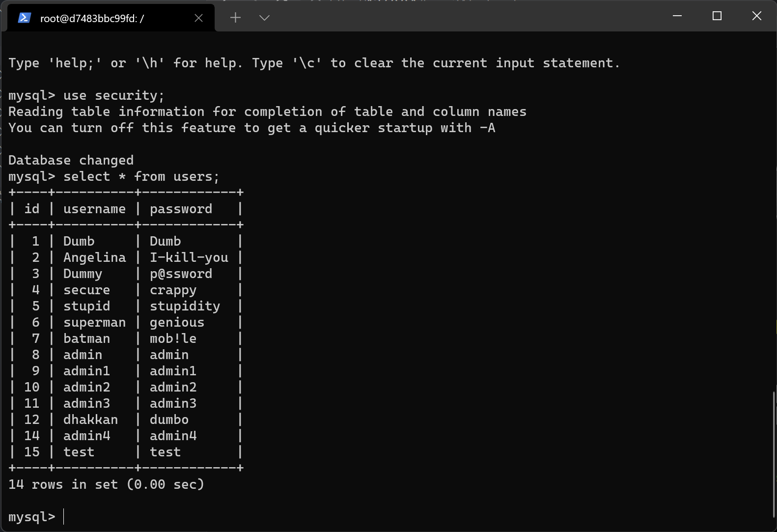Screen dimensions: 777x532
Task: Click the vertical scrollbar thumb
Action: point(774,454)
